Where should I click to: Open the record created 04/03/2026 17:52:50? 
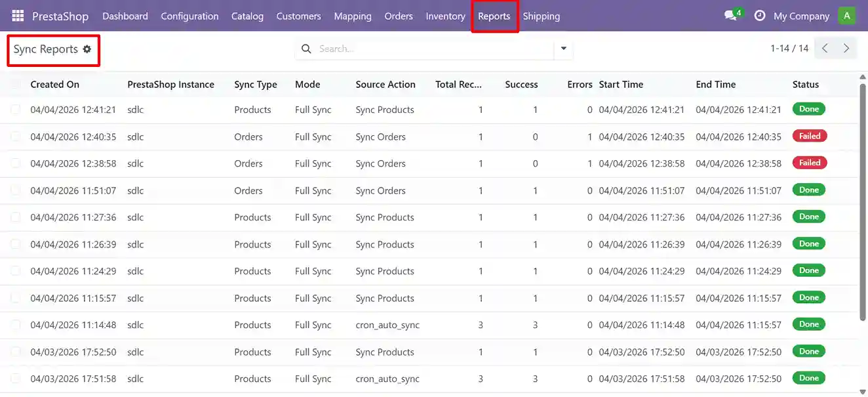[x=73, y=352]
